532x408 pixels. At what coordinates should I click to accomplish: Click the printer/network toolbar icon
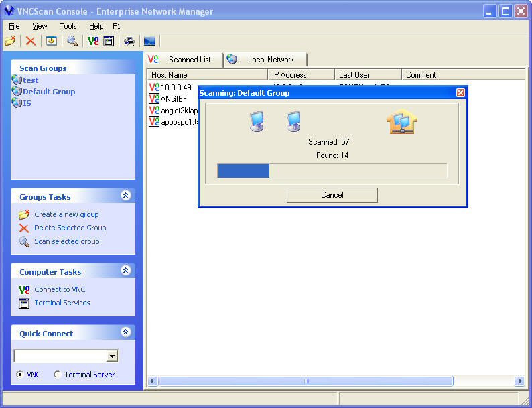tap(129, 41)
